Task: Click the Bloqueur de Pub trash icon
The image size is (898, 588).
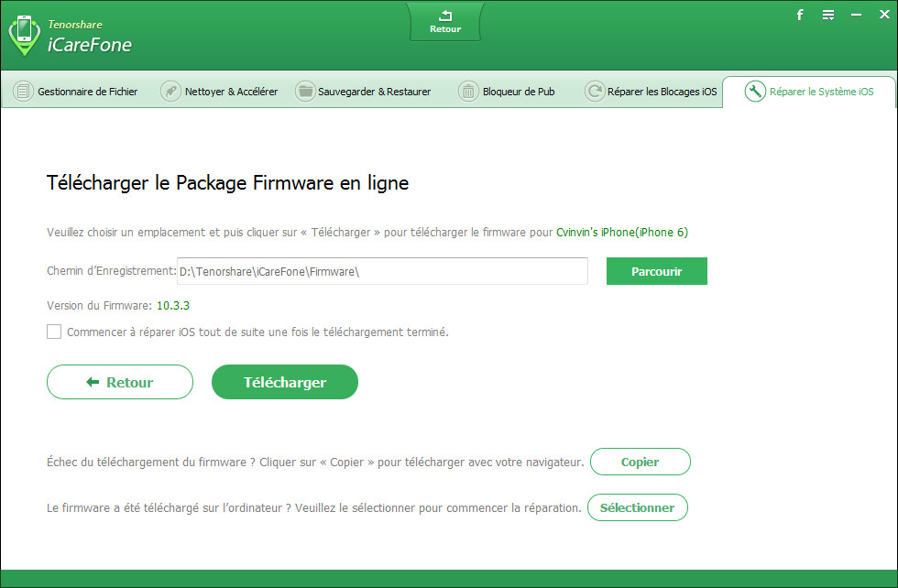Action: pos(468,91)
